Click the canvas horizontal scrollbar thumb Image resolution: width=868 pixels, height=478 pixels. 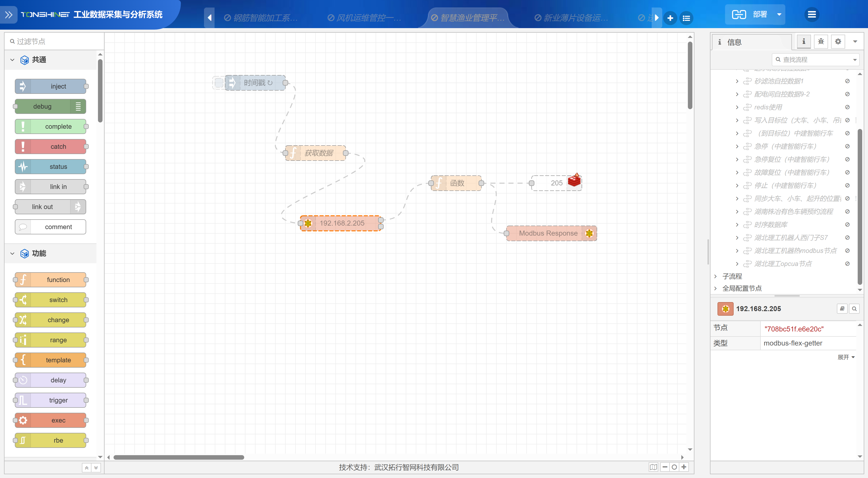[x=179, y=457]
